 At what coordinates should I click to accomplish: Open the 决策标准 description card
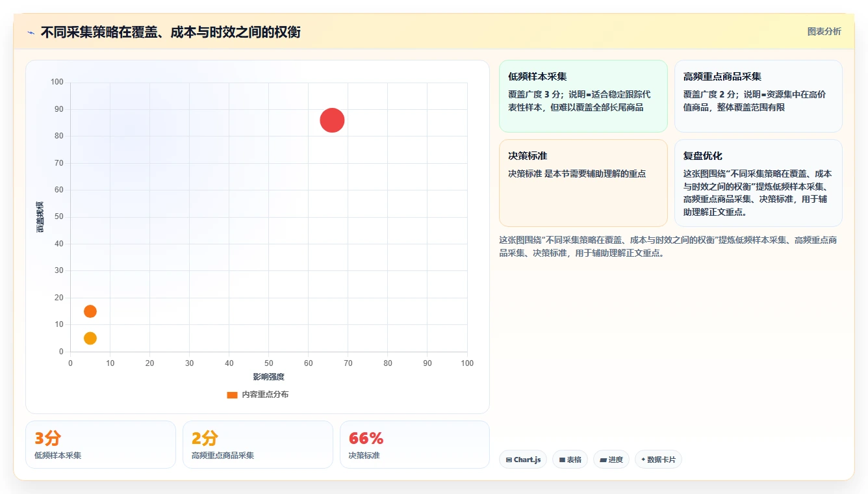[583, 183]
